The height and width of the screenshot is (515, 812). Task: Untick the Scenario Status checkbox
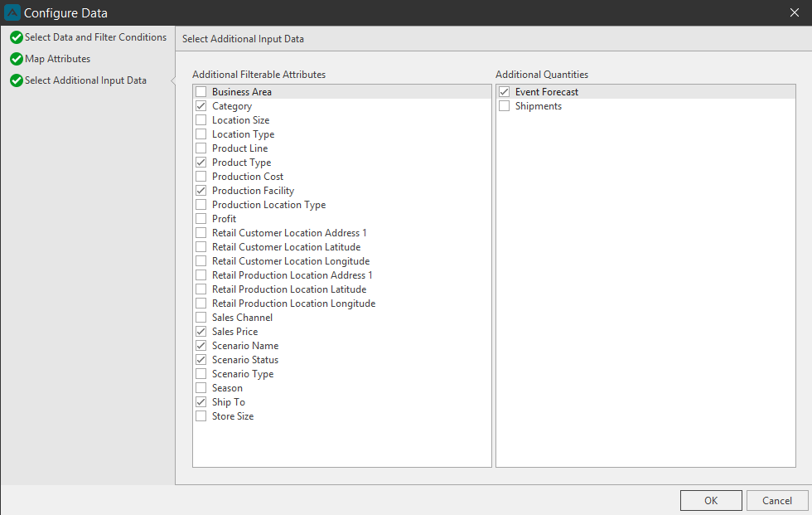point(201,360)
